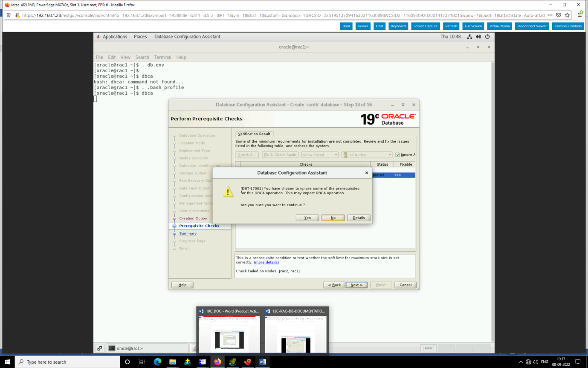
Task: Open File Explorer from taskbar
Action: click(172, 362)
